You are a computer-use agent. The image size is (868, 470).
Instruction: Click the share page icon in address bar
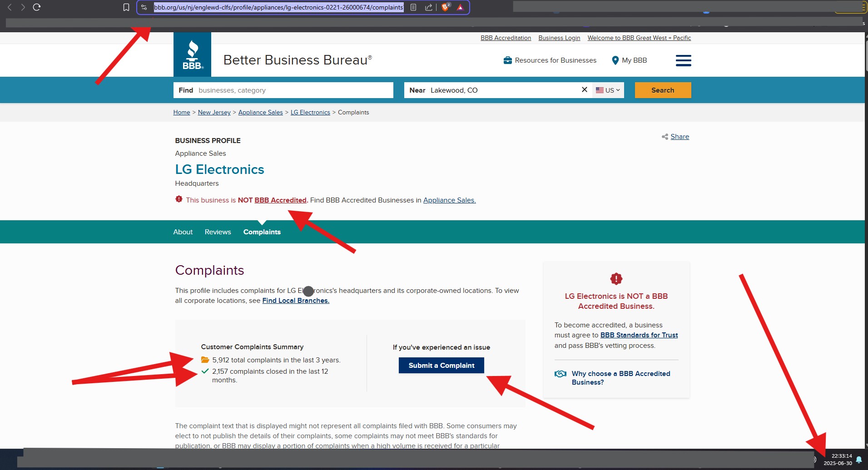[x=428, y=7]
